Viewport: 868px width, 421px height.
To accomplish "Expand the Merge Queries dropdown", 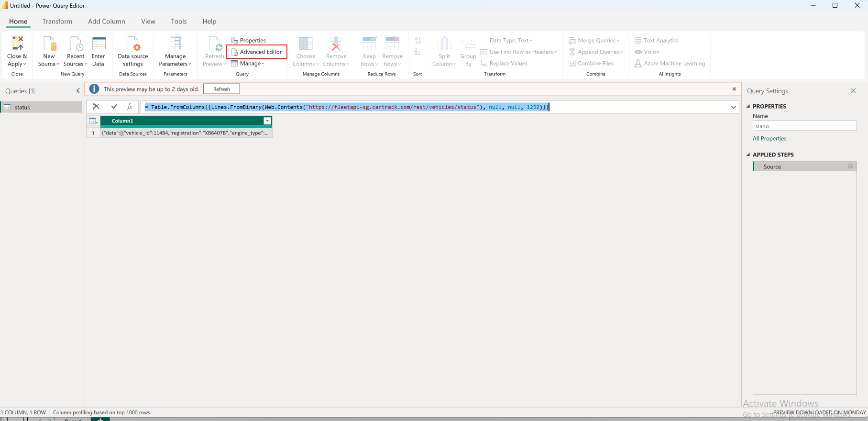I will click(594, 40).
